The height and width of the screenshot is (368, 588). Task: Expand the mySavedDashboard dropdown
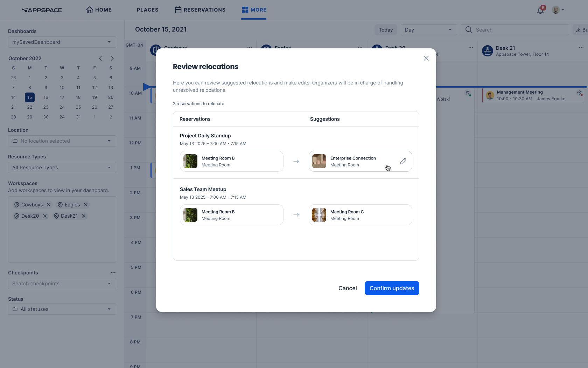62,42
